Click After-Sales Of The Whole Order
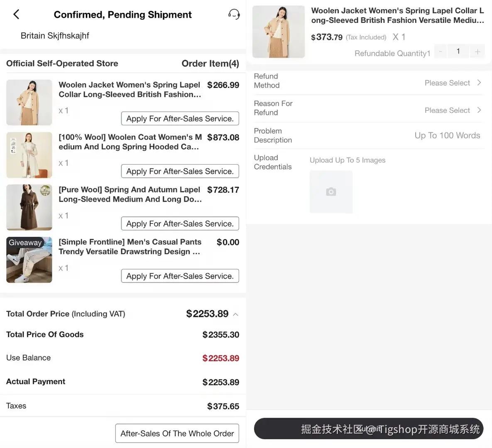The image size is (492, 448). (x=177, y=433)
